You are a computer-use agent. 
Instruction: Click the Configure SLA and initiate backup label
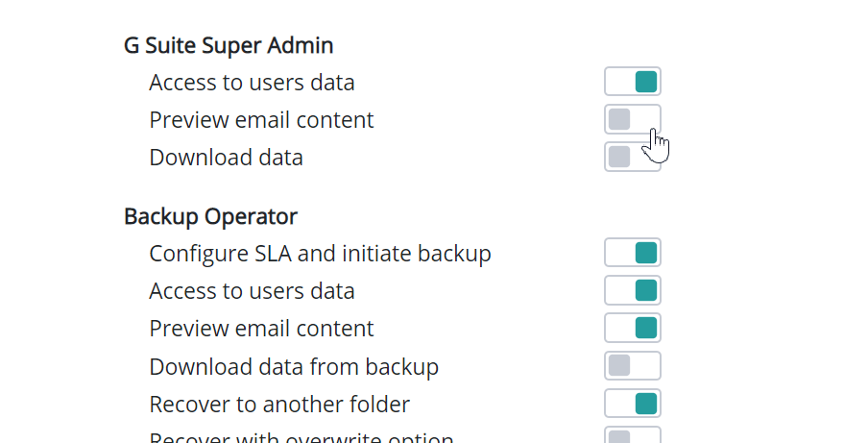320,254
